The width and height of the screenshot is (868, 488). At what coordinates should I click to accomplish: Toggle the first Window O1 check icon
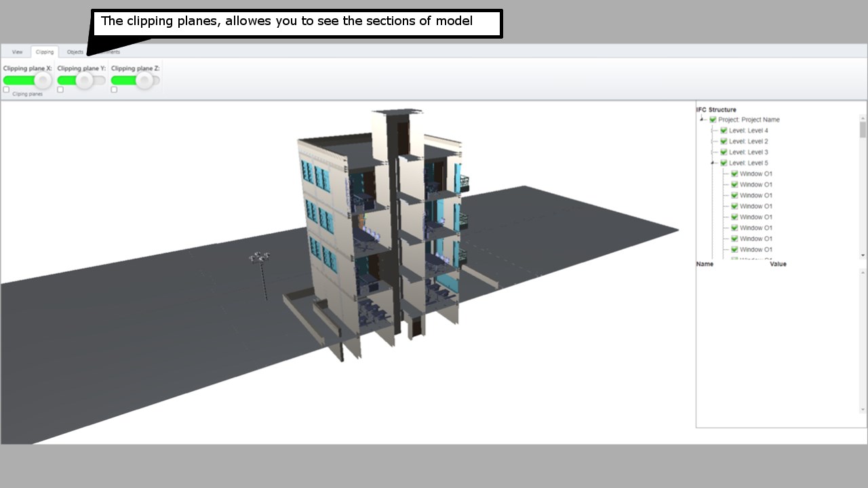click(734, 174)
